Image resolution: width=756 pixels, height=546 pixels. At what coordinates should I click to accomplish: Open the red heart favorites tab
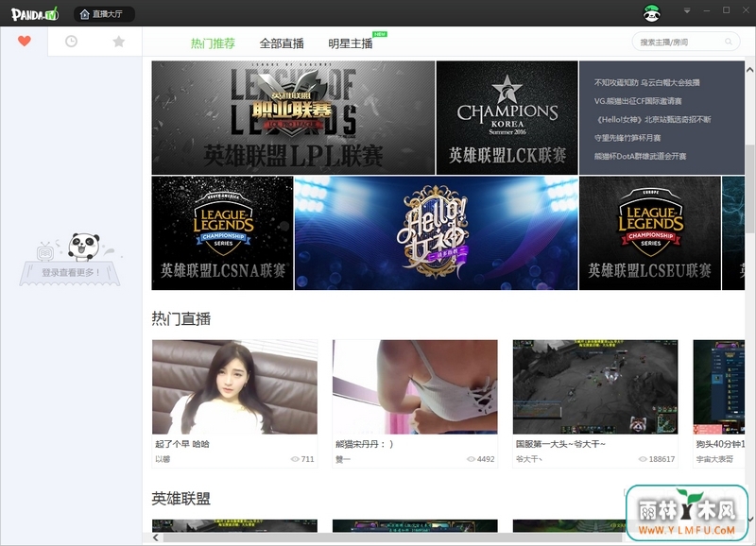tap(25, 42)
